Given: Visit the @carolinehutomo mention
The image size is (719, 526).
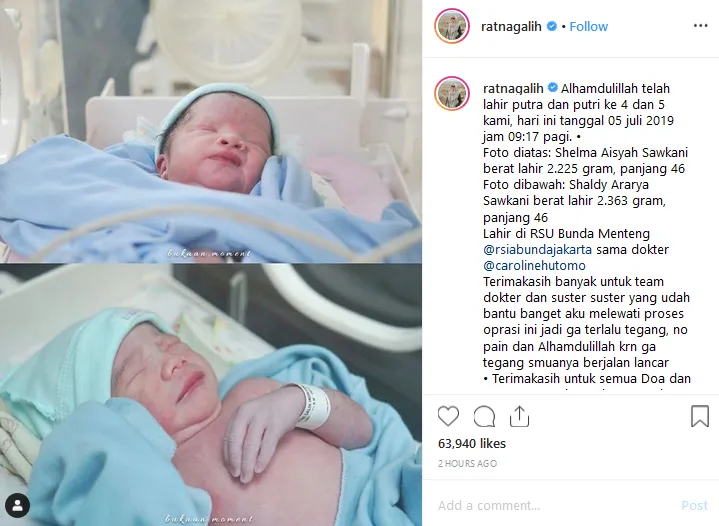Looking at the screenshot, I should [x=534, y=266].
